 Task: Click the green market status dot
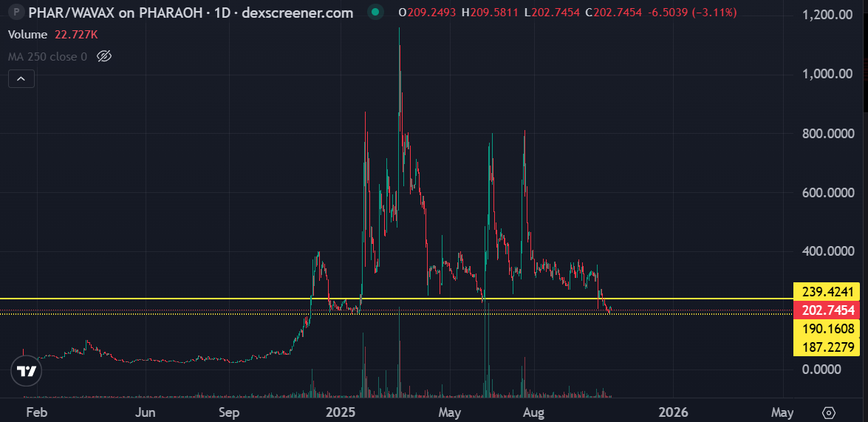pyautogui.click(x=376, y=12)
